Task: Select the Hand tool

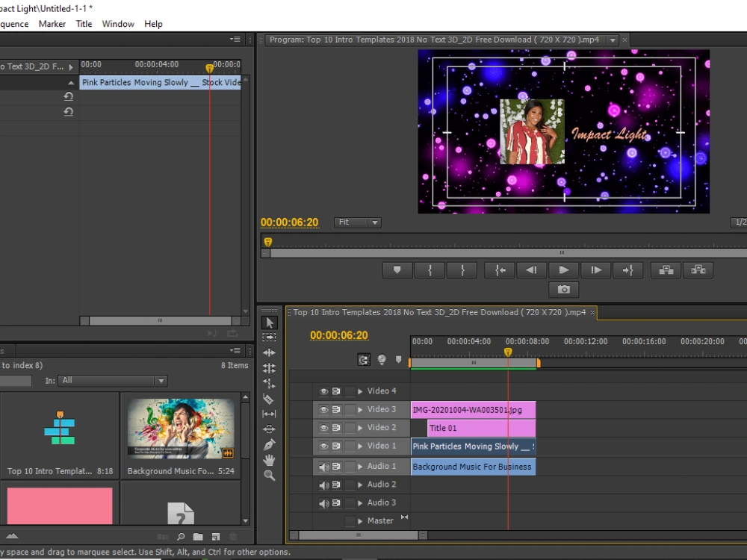Action: (269, 460)
